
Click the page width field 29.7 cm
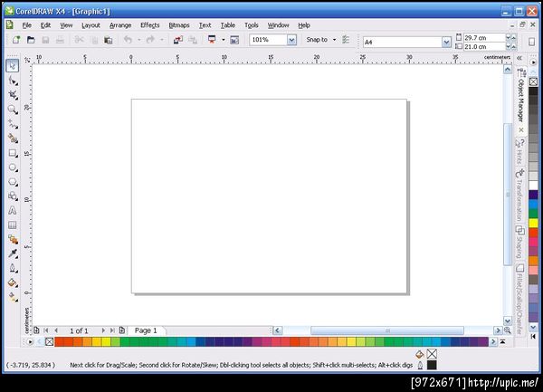click(484, 37)
